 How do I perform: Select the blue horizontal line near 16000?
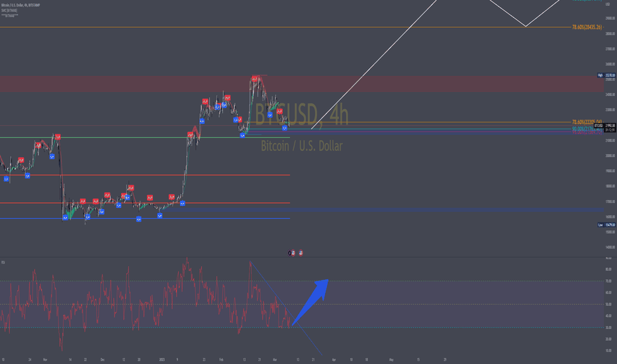coord(145,218)
